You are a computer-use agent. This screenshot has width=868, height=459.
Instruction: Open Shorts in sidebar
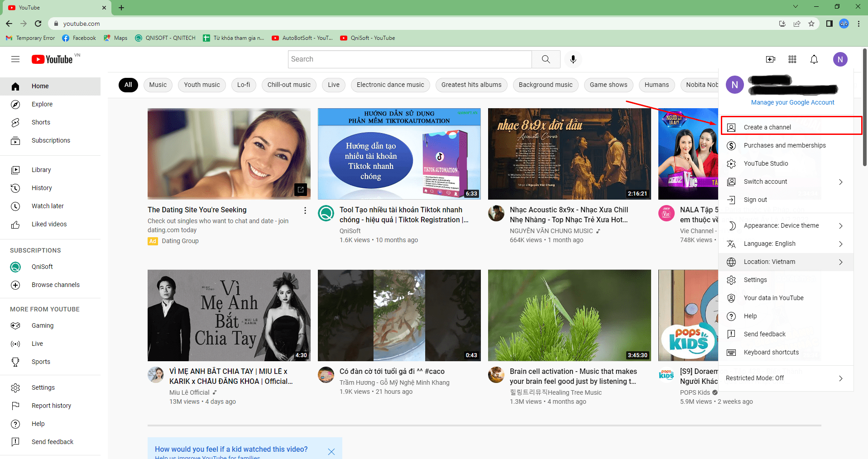50,122
